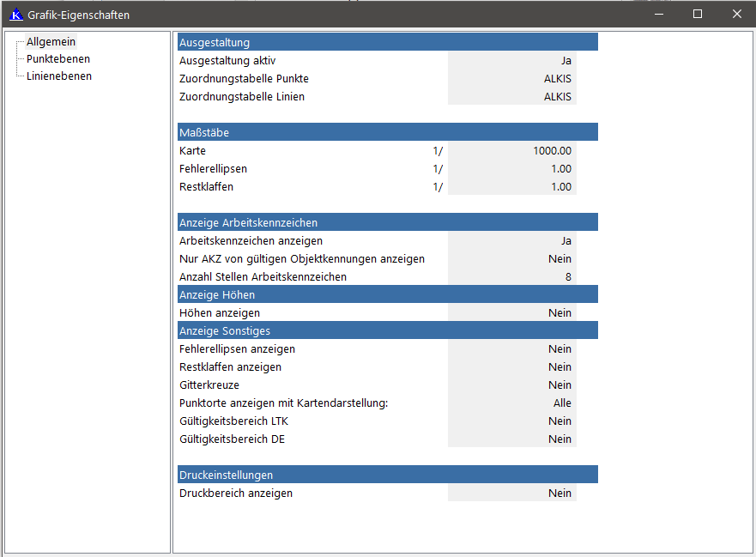Open Punktebenen tree entry
Screen dimensions: 756x557
(57, 58)
